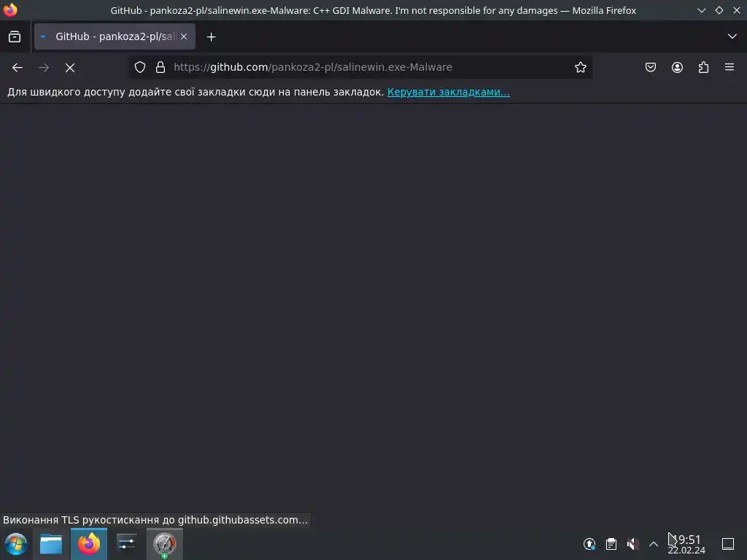Stop loading the page

pos(70,68)
